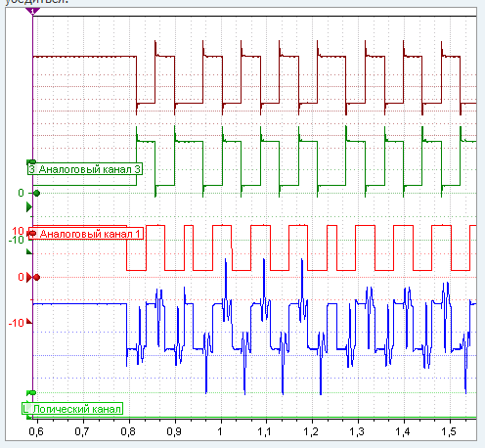Click time axis label '1,5'

[x=449, y=431]
